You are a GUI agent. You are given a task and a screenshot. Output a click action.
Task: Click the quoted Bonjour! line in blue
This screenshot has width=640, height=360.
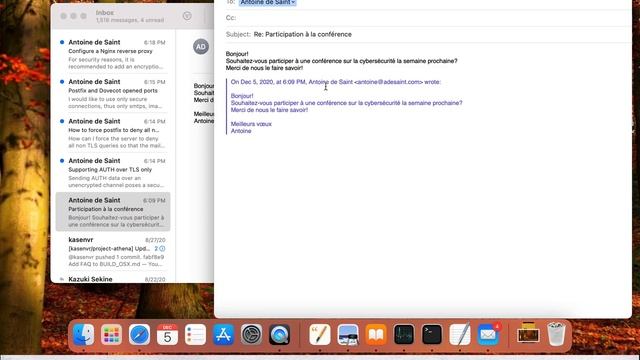coord(242,96)
